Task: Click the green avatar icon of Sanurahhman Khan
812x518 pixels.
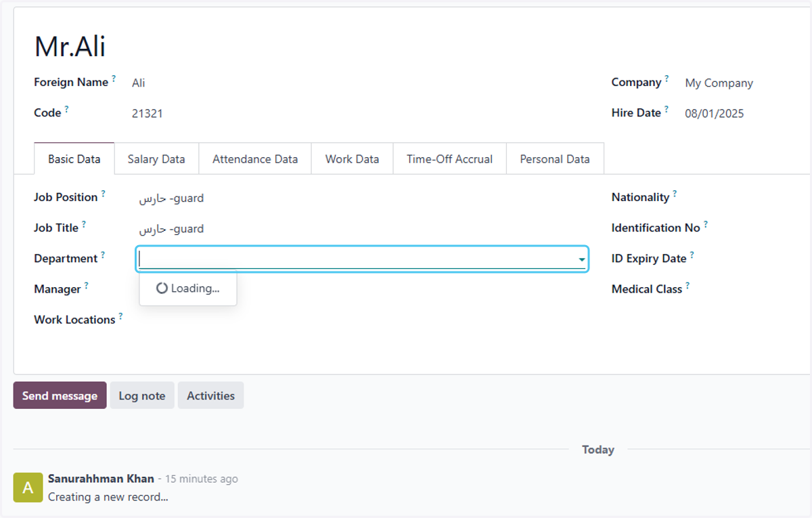Action: click(x=28, y=488)
